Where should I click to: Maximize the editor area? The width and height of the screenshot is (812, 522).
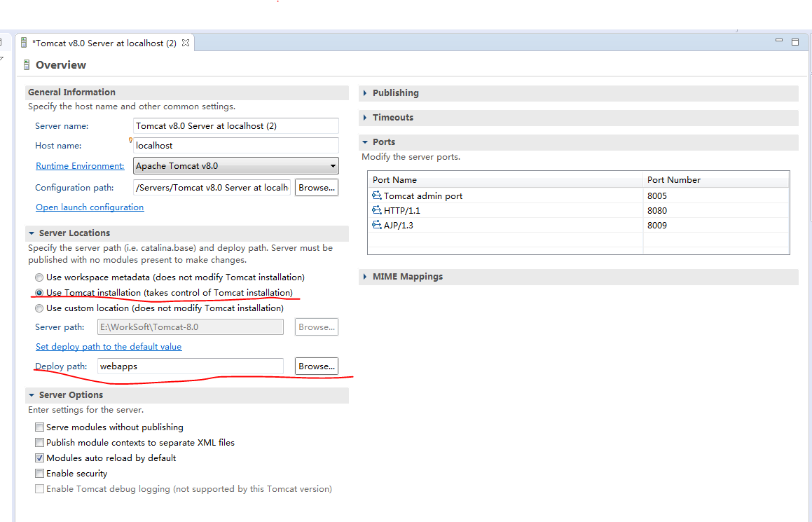(795, 42)
